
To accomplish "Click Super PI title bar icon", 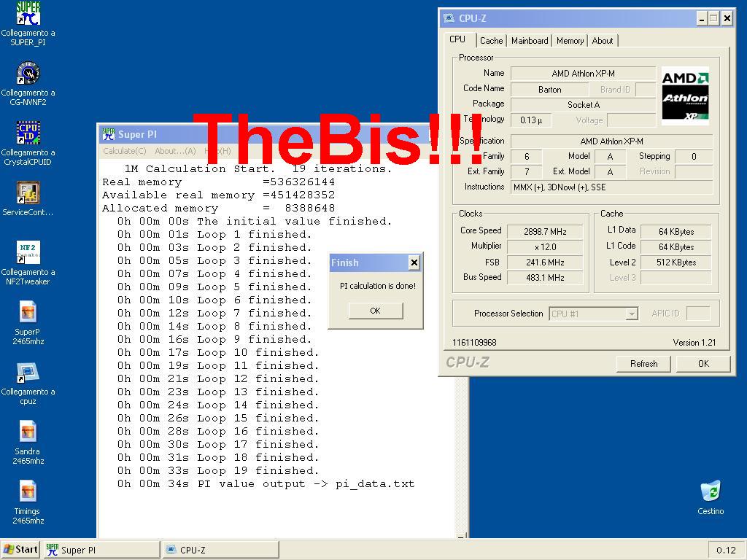I will 108,134.
